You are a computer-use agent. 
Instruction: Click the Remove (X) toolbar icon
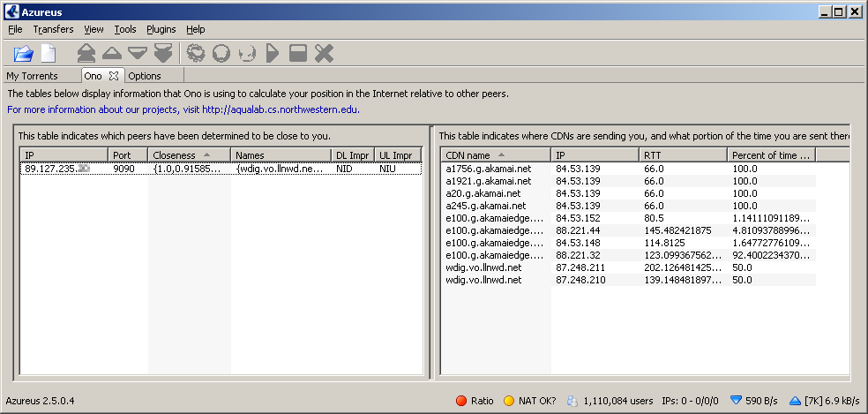tap(325, 53)
